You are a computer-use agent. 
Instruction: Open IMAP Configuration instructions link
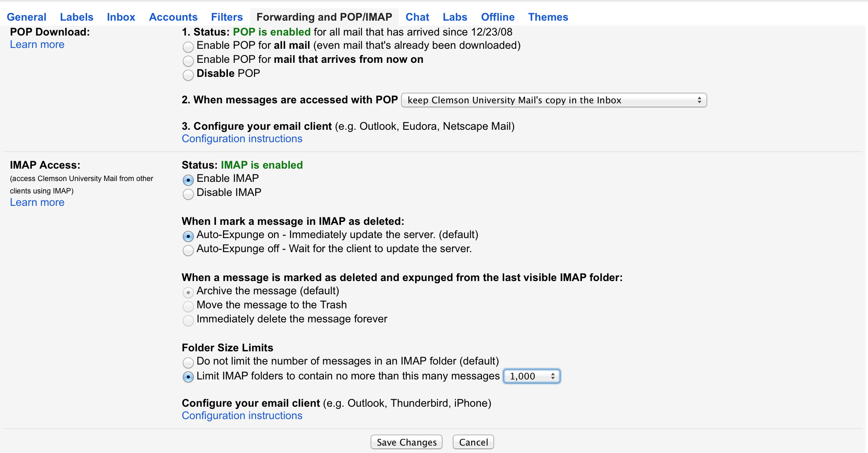point(242,415)
